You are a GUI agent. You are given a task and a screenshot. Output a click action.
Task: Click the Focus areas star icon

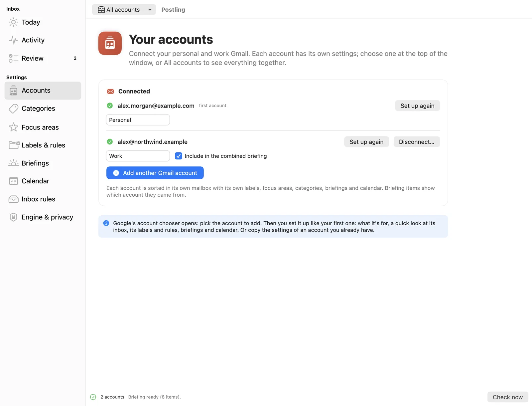click(x=13, y=127)
